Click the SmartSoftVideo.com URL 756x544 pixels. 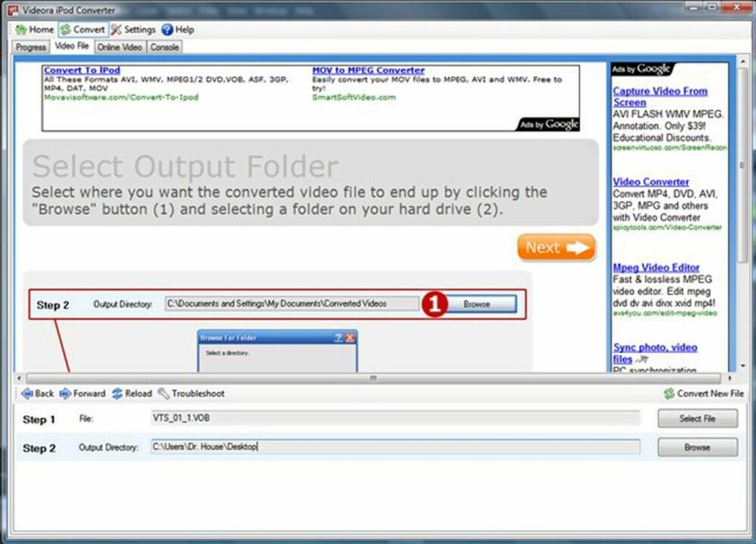[354, 97]
